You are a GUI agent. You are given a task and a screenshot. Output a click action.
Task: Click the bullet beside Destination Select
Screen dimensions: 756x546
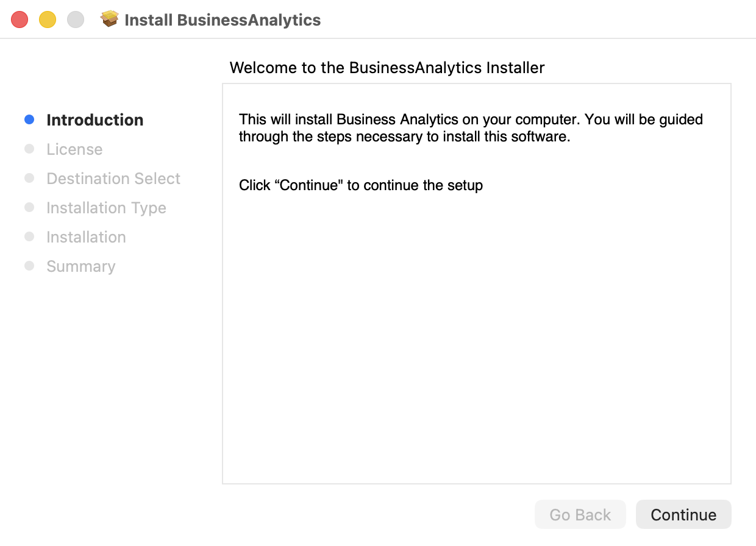(x=29, y=179)
